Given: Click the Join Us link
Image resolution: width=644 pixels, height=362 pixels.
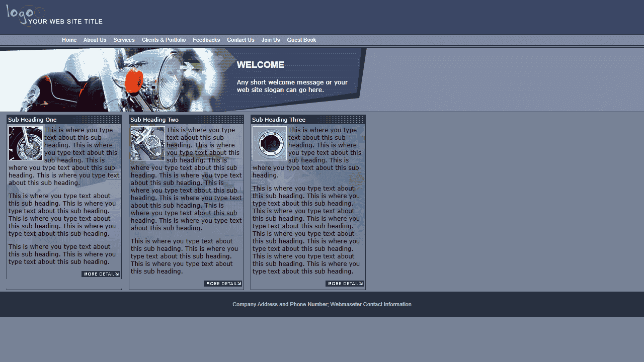Looking at the screenshot, I should coord(271,40).
